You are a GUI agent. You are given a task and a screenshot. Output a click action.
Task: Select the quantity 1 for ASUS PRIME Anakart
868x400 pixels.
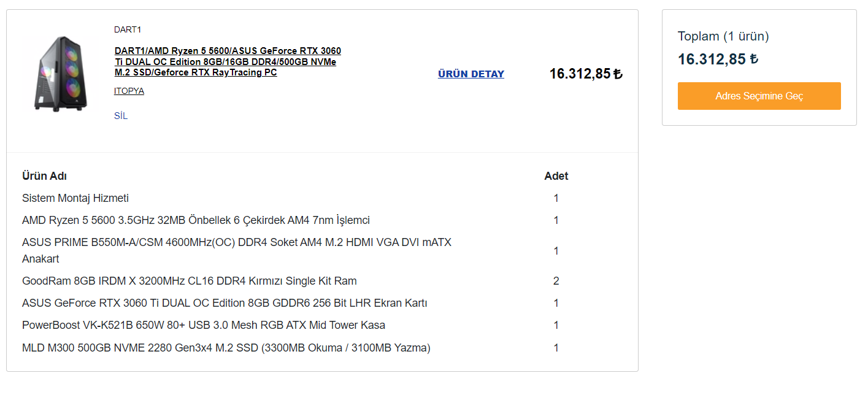[556, 251]
